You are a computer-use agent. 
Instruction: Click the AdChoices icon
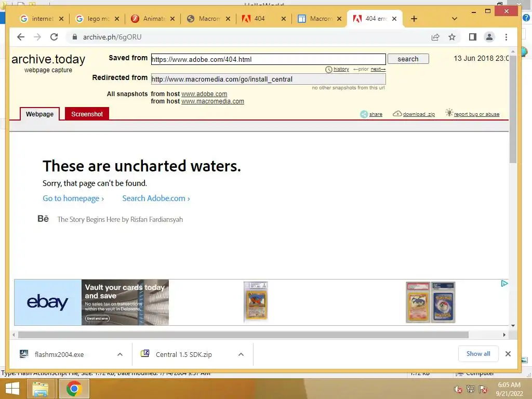(x=504, y=284)
